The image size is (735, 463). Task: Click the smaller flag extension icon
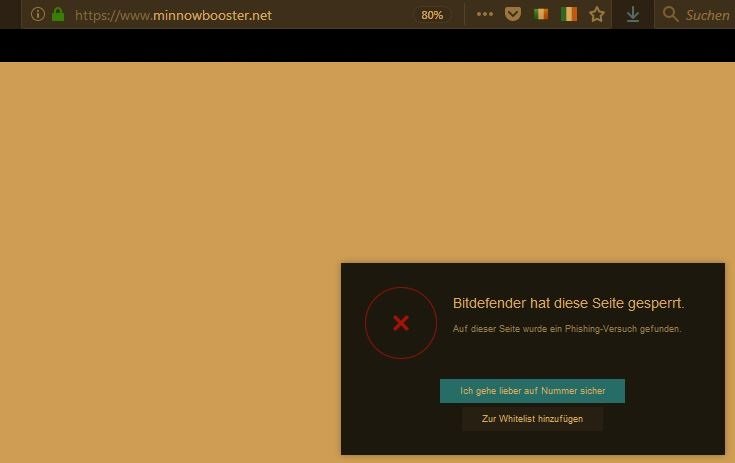pos(540,15)
